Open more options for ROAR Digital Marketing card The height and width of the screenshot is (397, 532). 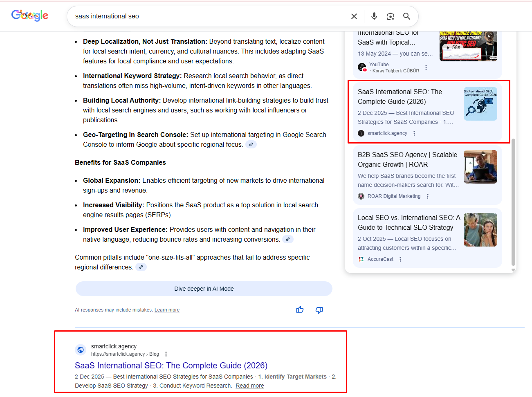428,196
